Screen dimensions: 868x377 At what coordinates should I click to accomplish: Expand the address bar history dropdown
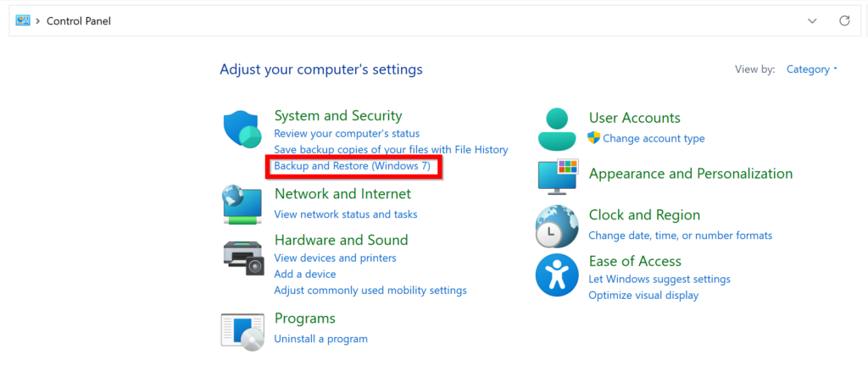click(x=812, y=20)
